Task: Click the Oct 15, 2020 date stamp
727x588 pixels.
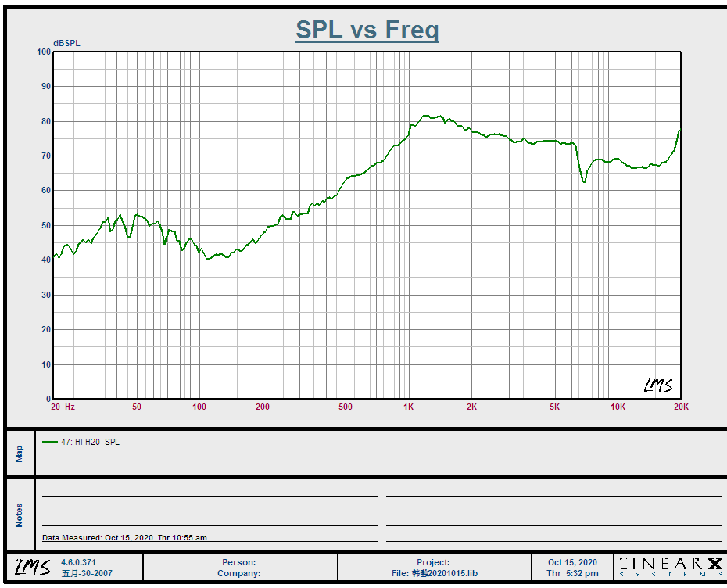Action: click(x=572, y=562)
